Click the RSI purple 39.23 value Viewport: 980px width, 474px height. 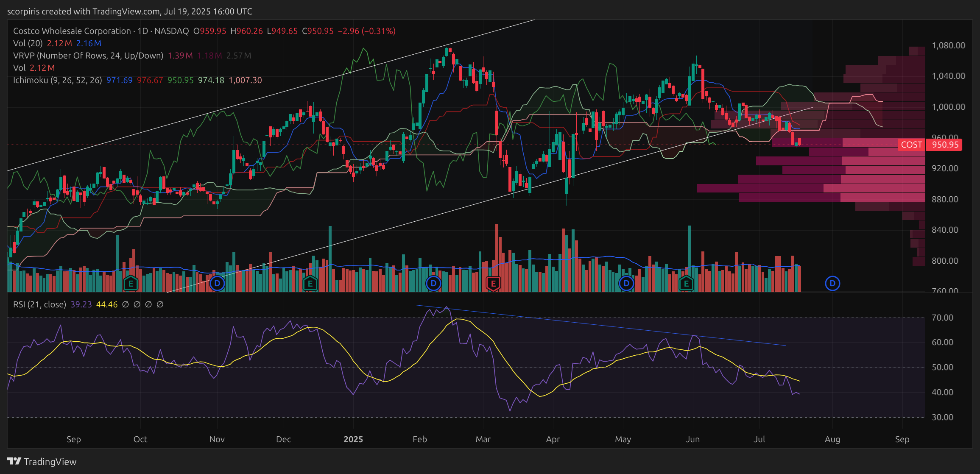pyautogui.click(x=81, y=304)
